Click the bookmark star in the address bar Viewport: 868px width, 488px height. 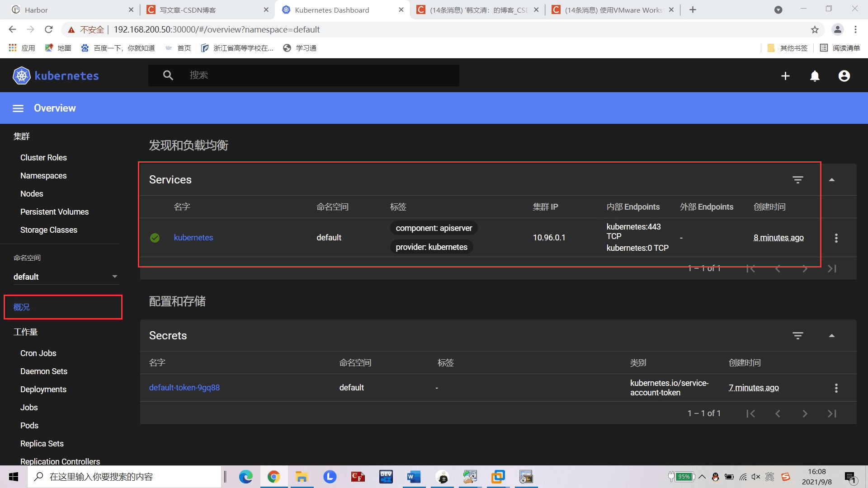pyautogui.click(x=815, y=29)
